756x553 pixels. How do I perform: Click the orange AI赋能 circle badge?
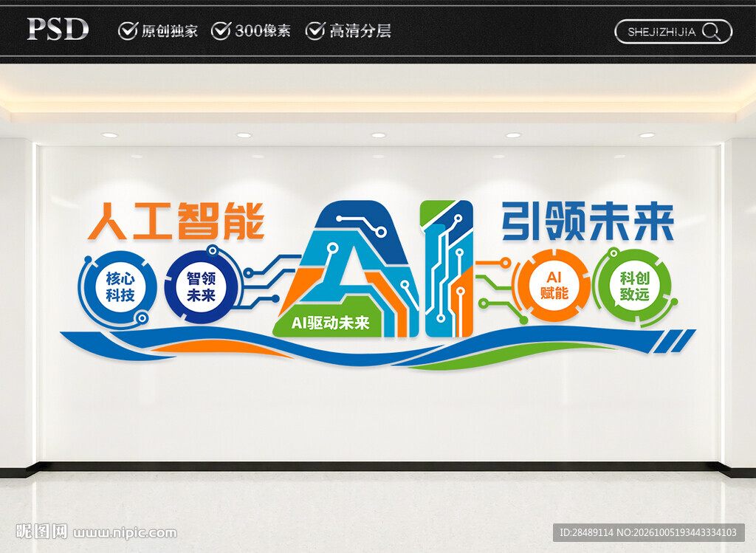tap(554, 286)
